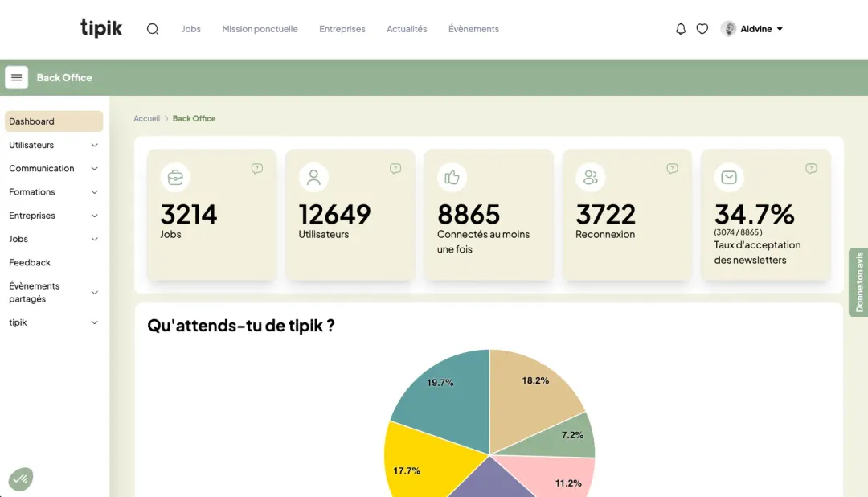This screenshot has width=868, height=497.
Task: Open notifications bell icon
Action: (681, 29)
